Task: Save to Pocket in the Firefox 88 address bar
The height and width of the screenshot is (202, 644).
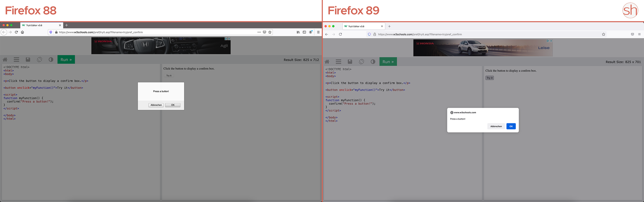Action: (x=264, y=32)
